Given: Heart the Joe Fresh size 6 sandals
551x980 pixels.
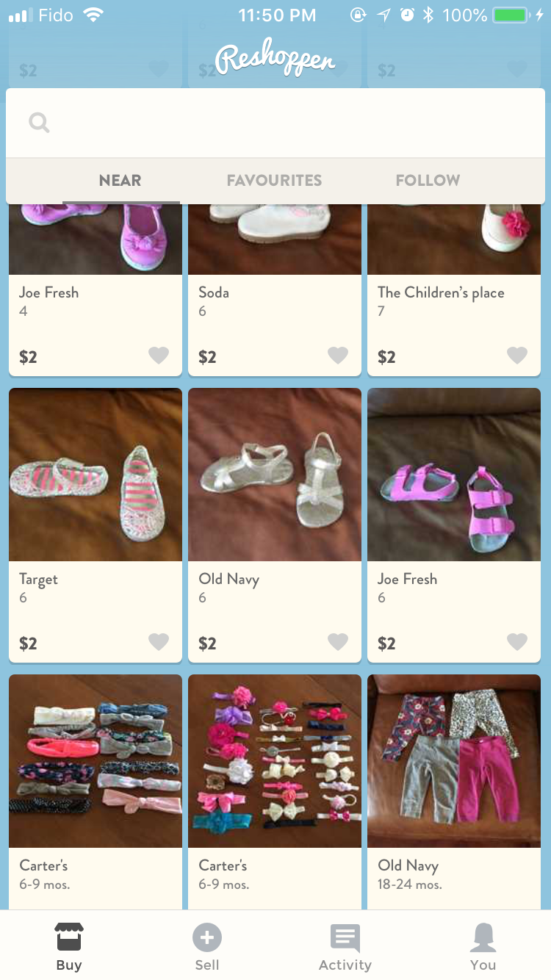Looking at the screenshot, I should (517, 642).
